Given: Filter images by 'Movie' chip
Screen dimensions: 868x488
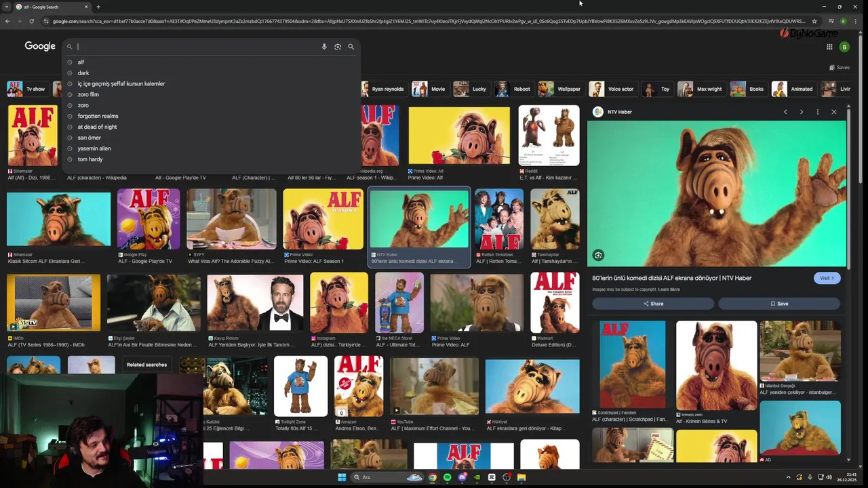Looking at the screenshot, I should (x=430, y=89).
